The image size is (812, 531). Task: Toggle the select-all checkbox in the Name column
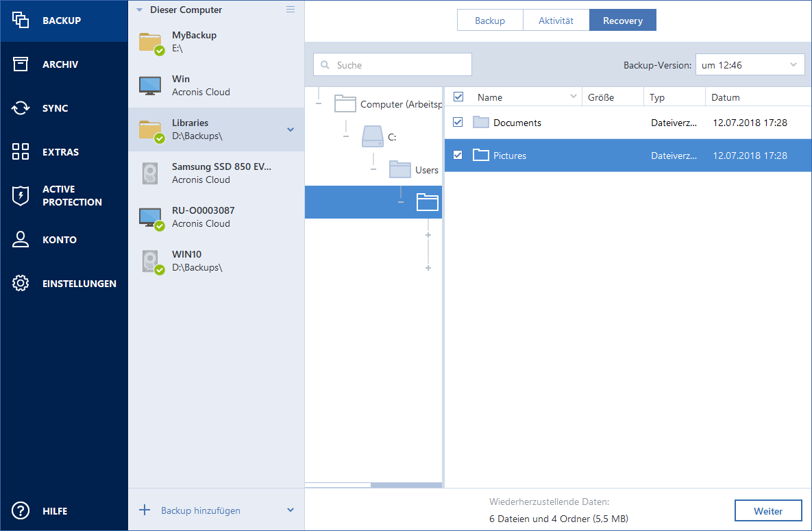coord(458,97)
